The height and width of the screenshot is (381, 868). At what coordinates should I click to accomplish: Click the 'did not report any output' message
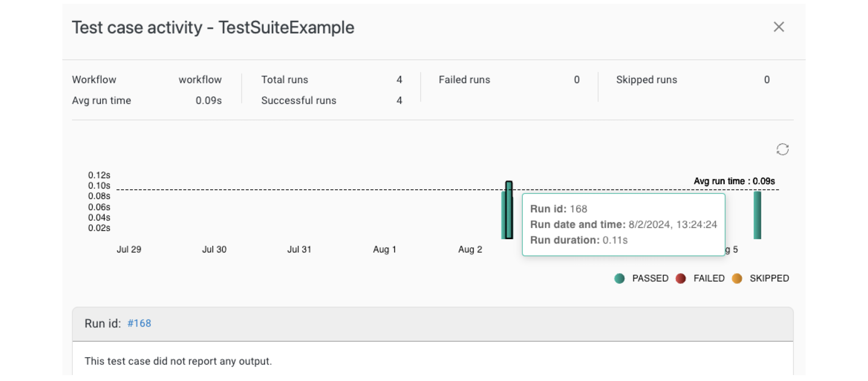point(178,361)
